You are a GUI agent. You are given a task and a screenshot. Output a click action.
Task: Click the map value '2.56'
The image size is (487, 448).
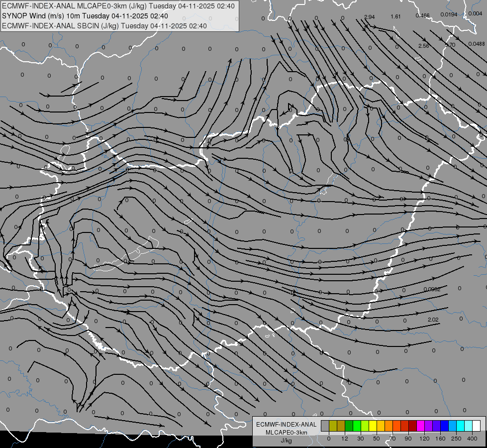tap(424, 46)
